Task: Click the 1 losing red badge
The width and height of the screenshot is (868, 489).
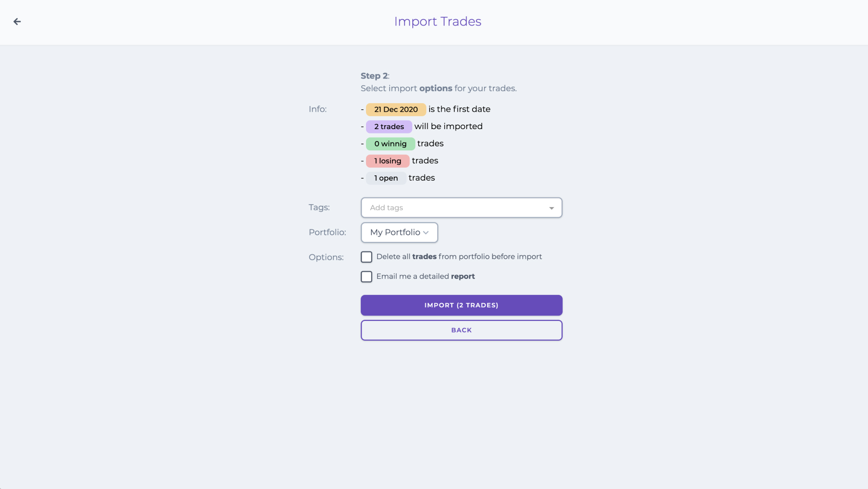Action: 388,161
